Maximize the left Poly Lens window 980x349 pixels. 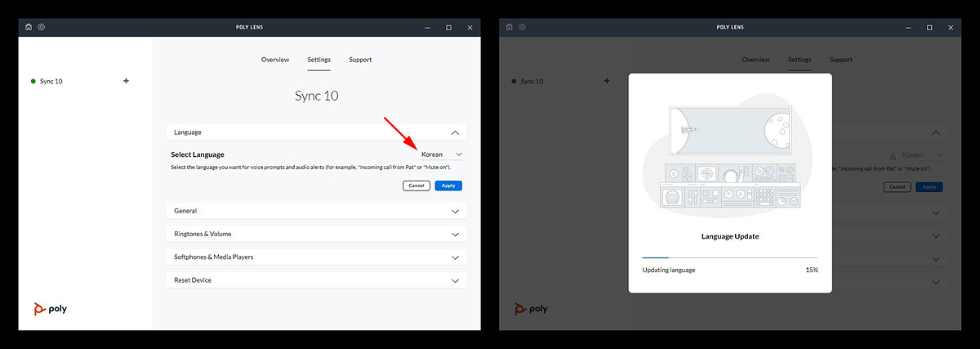[448, 27]
